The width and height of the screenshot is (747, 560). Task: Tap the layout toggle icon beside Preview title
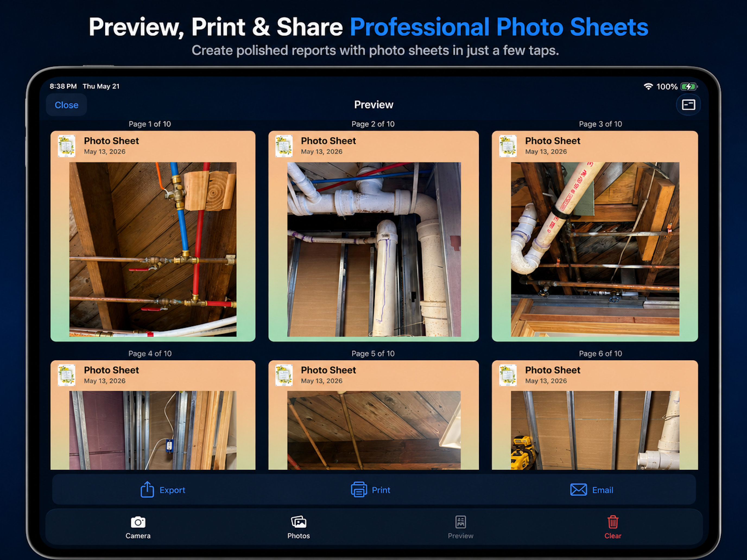tap(688, 105)
